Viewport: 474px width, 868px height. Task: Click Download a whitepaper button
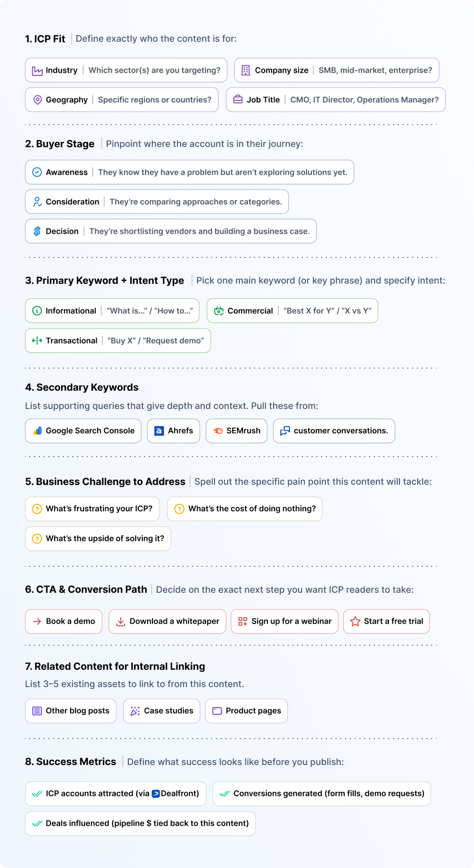(x=167, y=622)
